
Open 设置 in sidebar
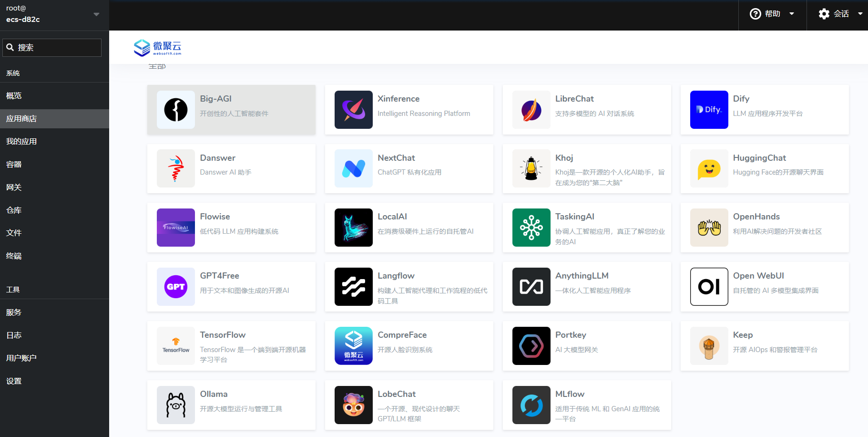(x=54, y=381)
